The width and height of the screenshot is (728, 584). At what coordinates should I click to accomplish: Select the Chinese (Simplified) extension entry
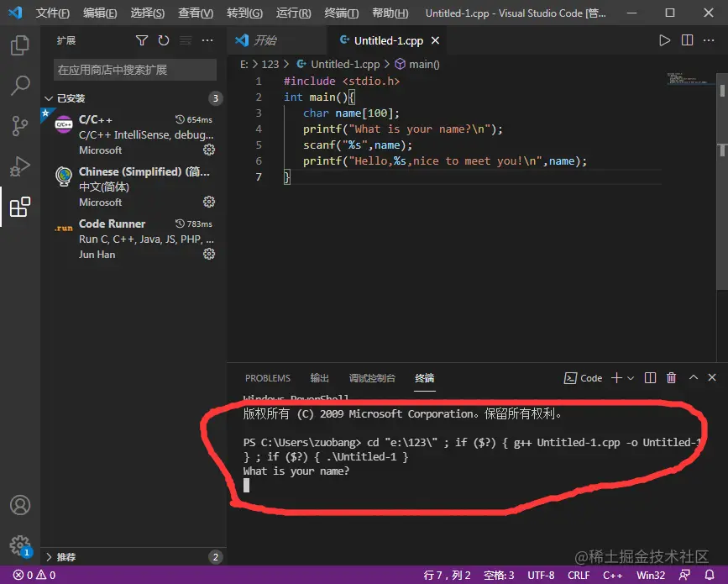click(x=134, y=187)
